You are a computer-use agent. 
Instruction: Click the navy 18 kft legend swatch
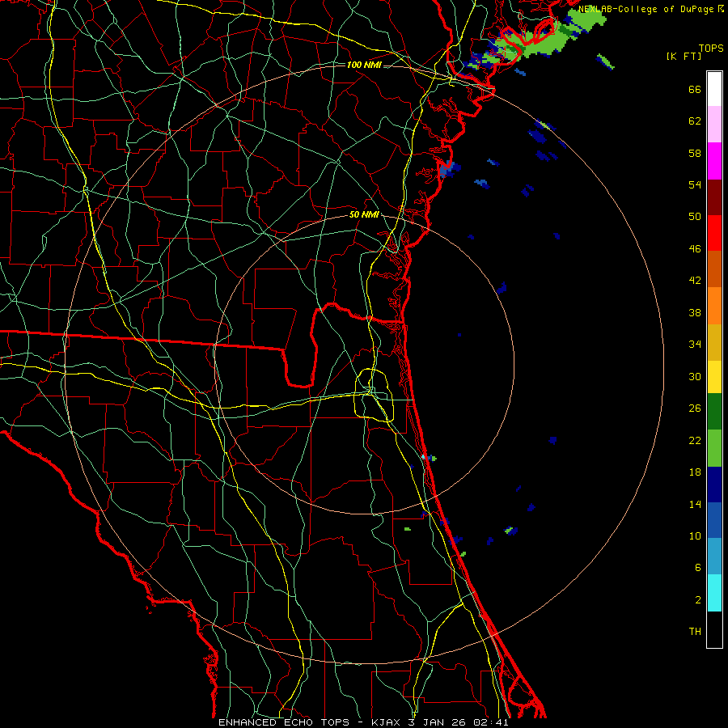coord(714,485)
